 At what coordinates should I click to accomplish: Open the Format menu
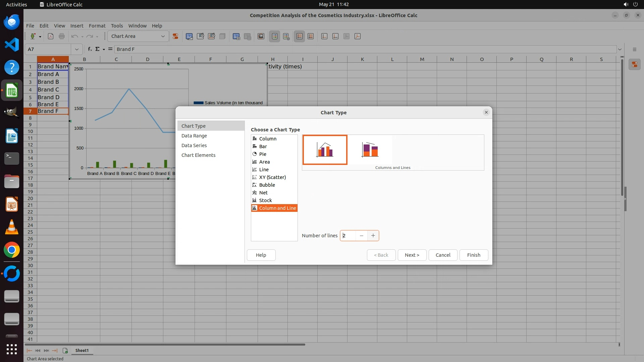click(97, 26)
